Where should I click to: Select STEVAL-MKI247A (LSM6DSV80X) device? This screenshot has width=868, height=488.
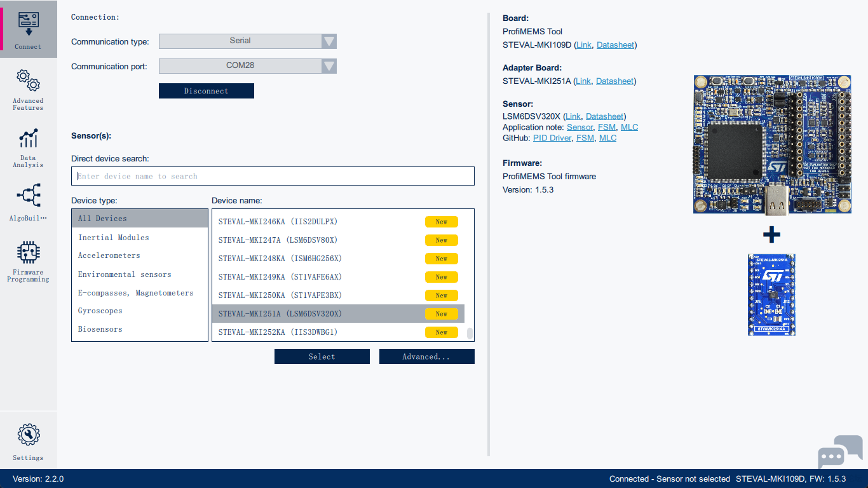pyautogui.click(x=278, y=240)
